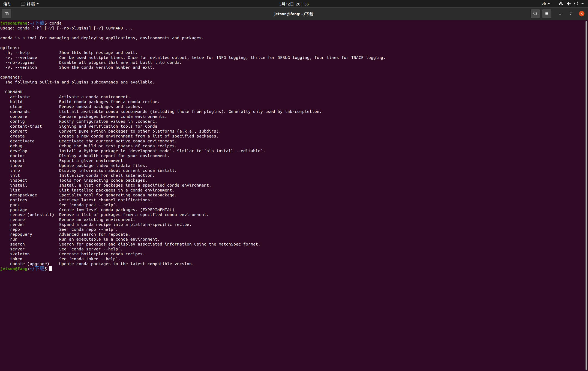Click the 'update (upgrade)' command name
588x371 pixels.
30,264
